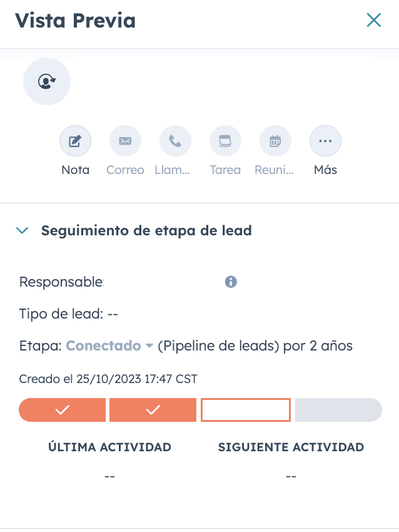Viewport: 399px width, 532px height.
Task: Click the lead avatar contact icon
Action: pyautogui.click(x=46, y=81)
